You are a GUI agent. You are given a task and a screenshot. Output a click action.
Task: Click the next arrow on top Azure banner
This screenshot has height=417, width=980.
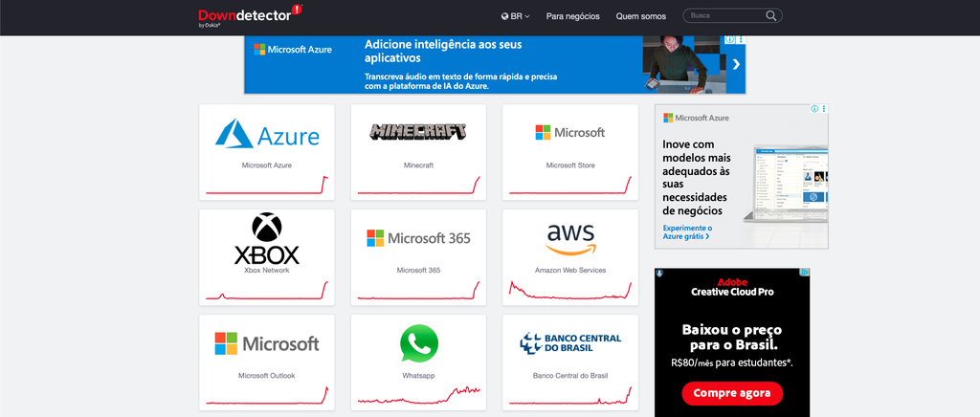[x=736, y=64]
